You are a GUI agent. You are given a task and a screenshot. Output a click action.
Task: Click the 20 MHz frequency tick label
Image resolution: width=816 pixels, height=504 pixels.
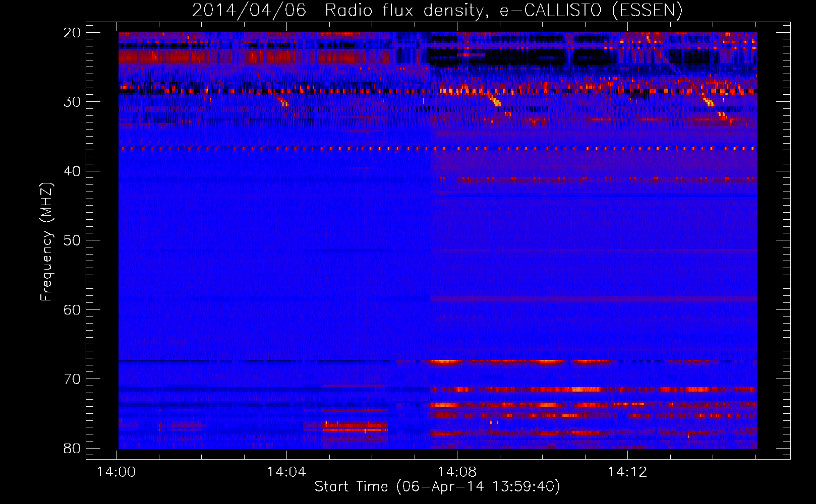coord(72,33)
